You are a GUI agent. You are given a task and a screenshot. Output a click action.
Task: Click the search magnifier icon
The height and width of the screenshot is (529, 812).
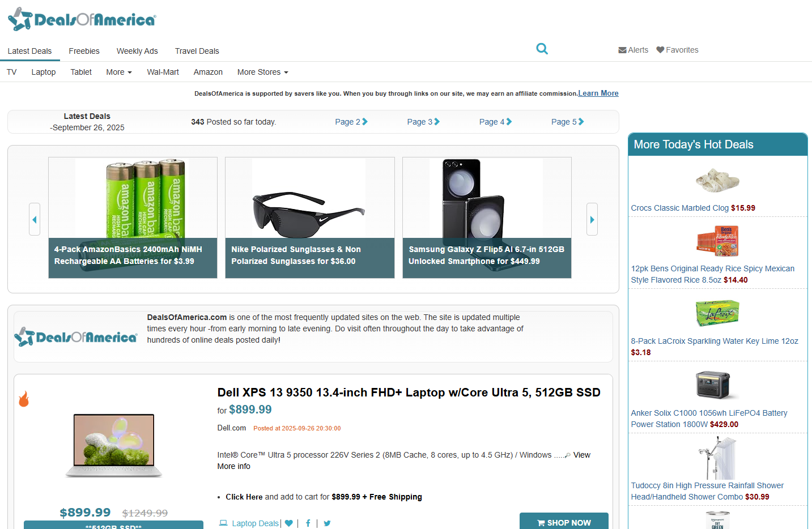542,49
